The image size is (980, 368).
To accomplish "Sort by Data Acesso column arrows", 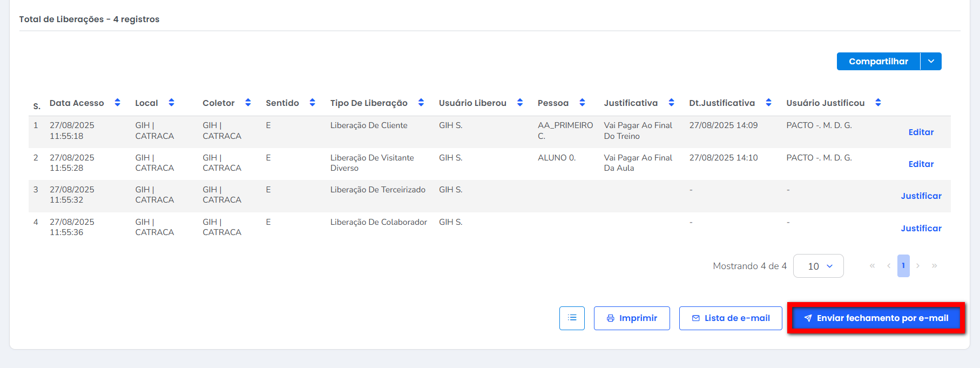I will pyautogui.click(x=117, y=103).
